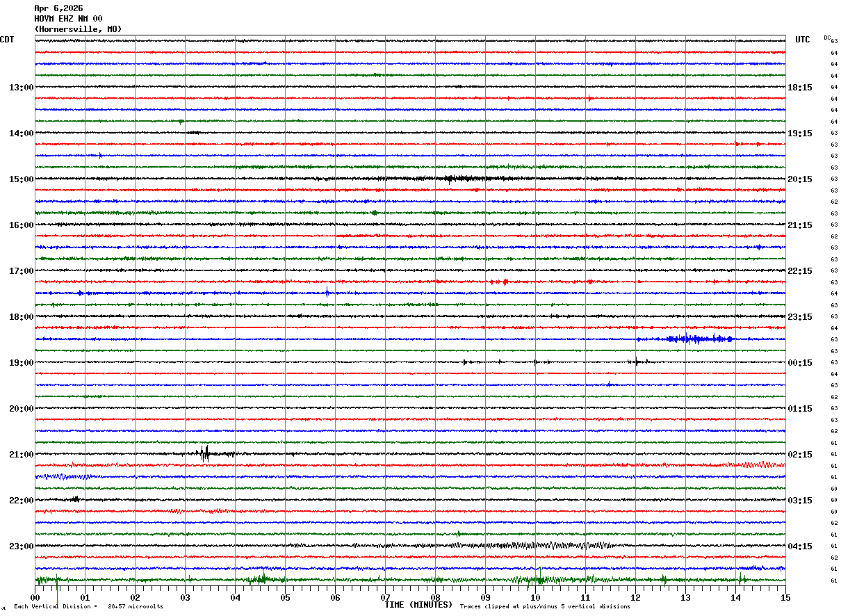The image size is (841, 616).
Task: Click the CDT timezone header
Action: [7, 40]
